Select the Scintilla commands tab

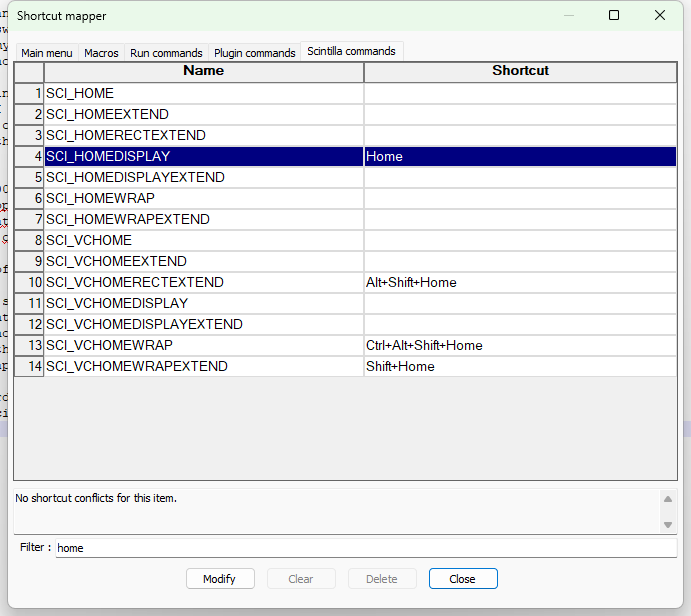tap(351, 51)
